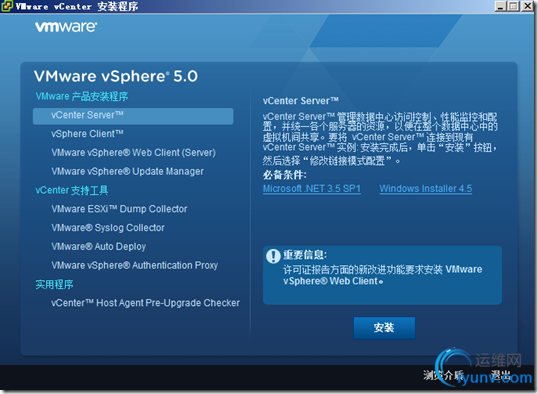The width and height of the screenshot is (538, 394).
Task: Click the VMware vSphere 5.0 title
Action: coord(116,76)
